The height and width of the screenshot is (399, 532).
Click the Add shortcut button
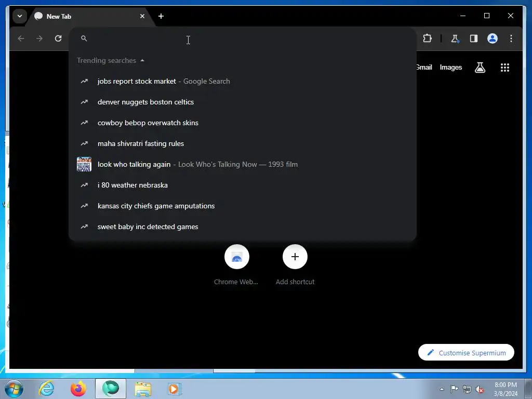tap(295, 265)
